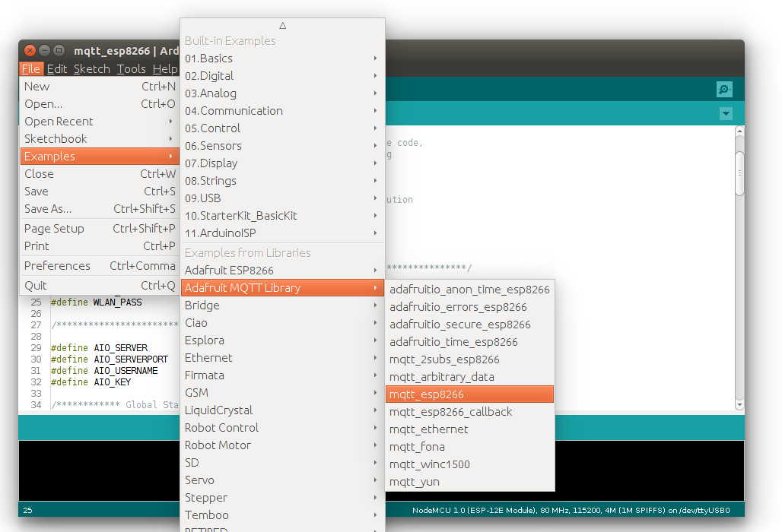Load the adafruitio_time_esp8266 example
Screen dimensions: 782x532
(470, 342)
